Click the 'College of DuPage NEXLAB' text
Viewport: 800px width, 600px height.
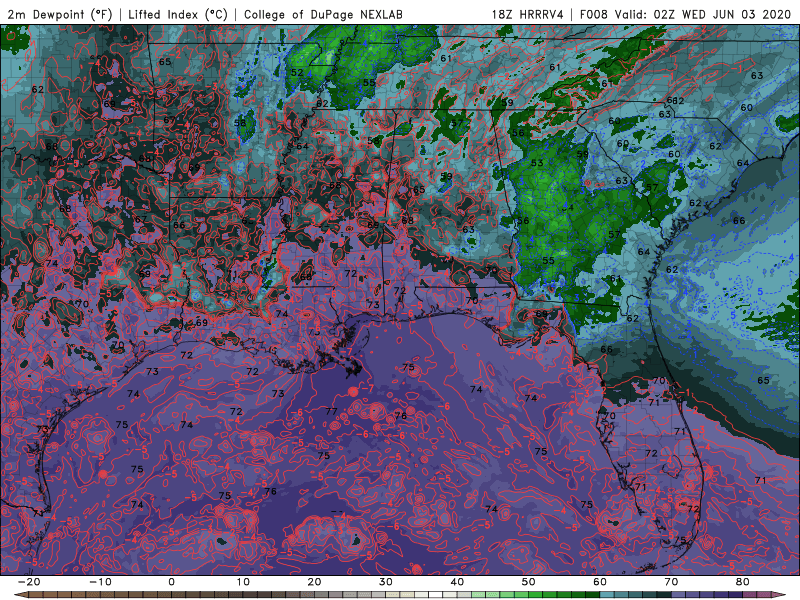click(x=323, y=14)
